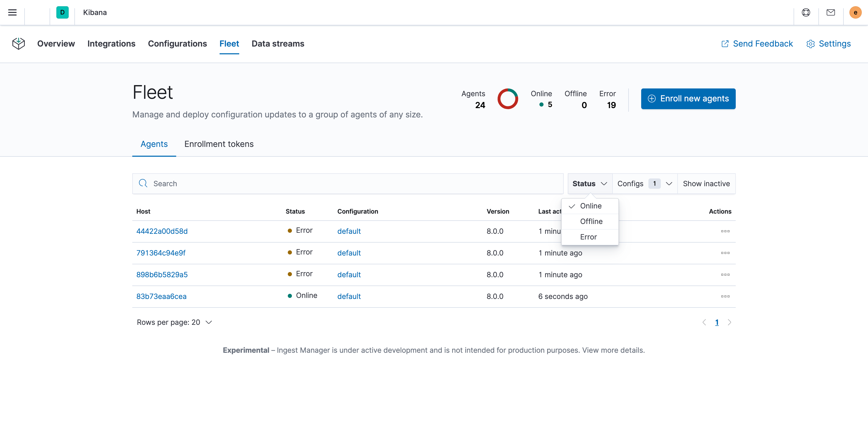
Task: Click inside the agent search field
Action: coord(347,183)
